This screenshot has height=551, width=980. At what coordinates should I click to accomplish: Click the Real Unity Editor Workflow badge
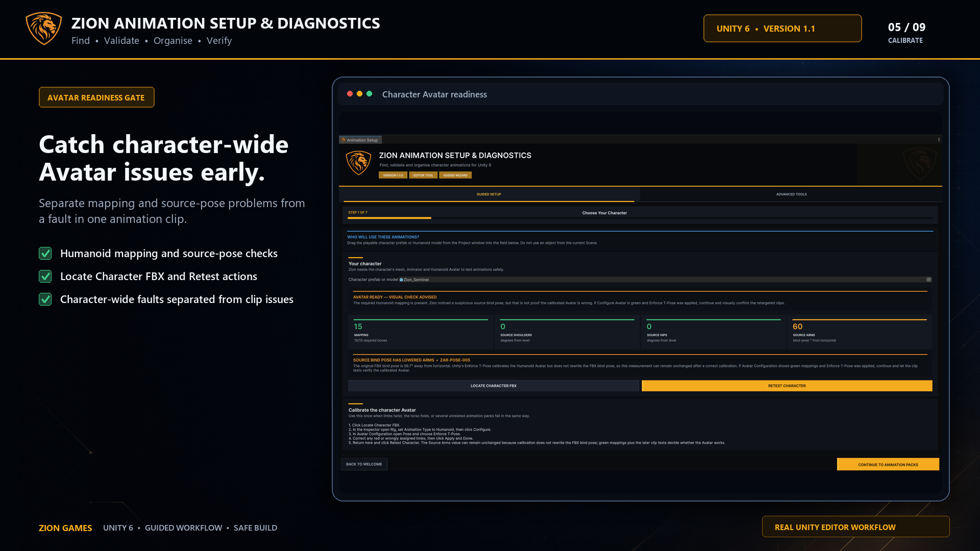click(855, 527)
